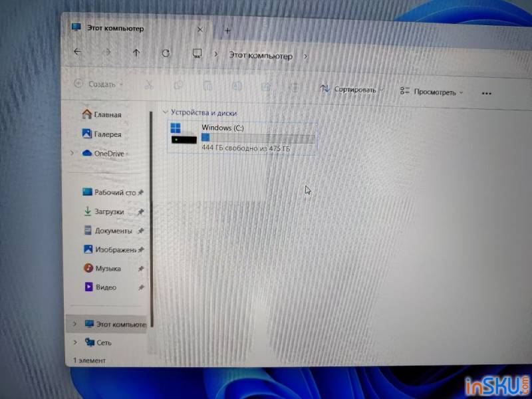Click the pin icon next to Документы

pyautogui.click(x=140, y=231)
